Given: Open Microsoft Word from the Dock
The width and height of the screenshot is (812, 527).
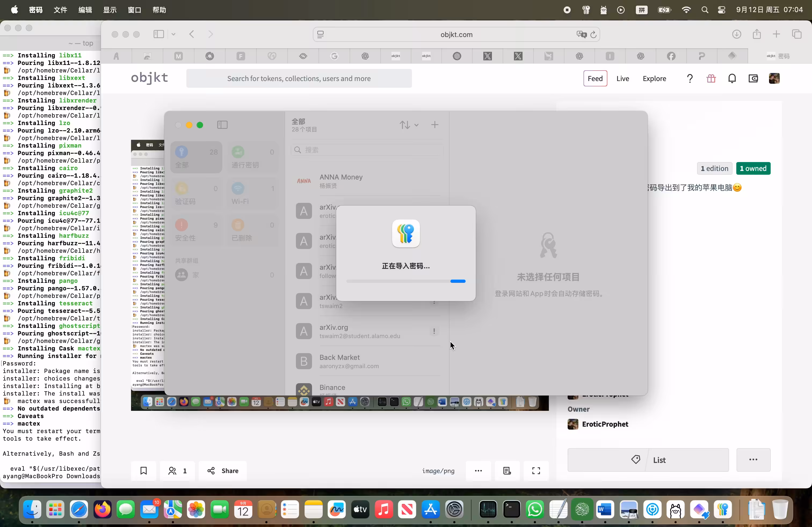Looking at the screenshot, I should (x=605, y=510).
